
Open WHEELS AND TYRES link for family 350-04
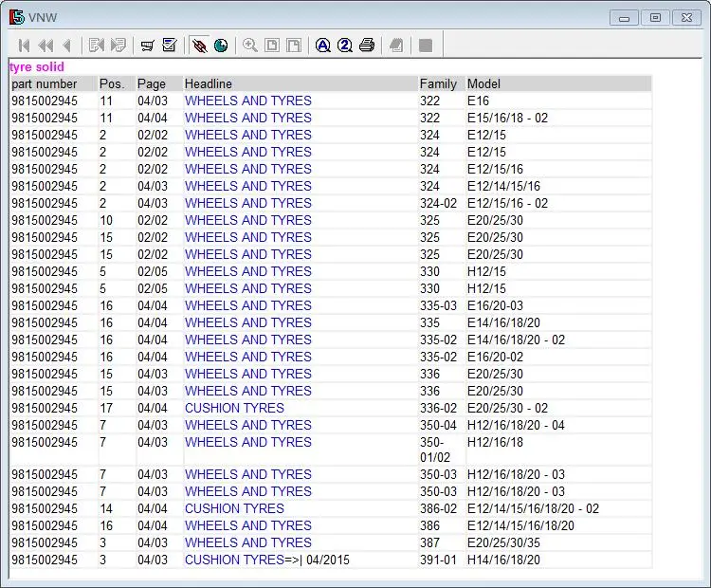[248, 425]
